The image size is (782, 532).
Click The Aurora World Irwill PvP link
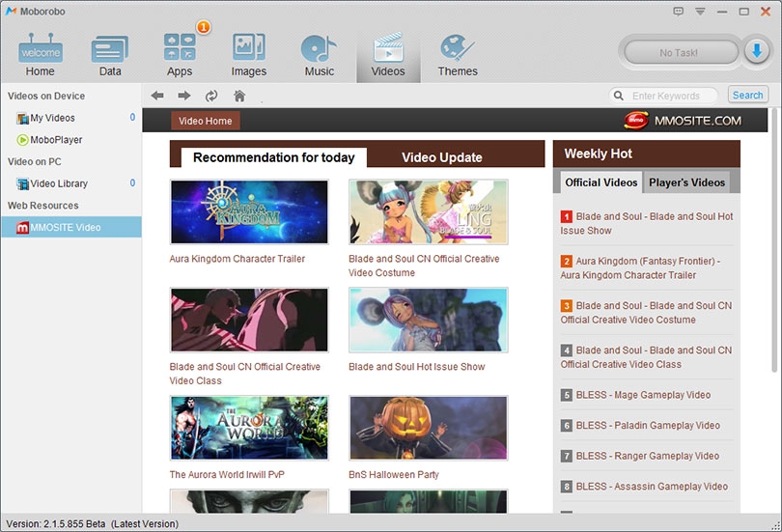tap(227, 475)
